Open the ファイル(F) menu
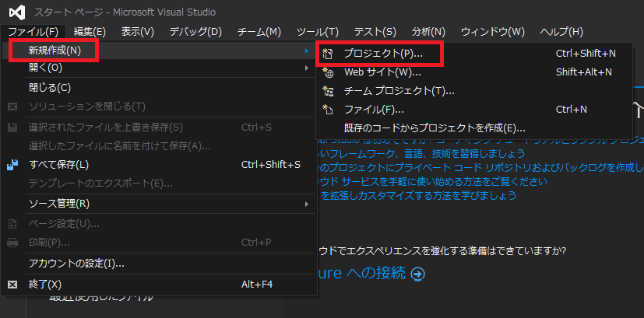Screen dimensions: 644x318 [x=33, y=32]
